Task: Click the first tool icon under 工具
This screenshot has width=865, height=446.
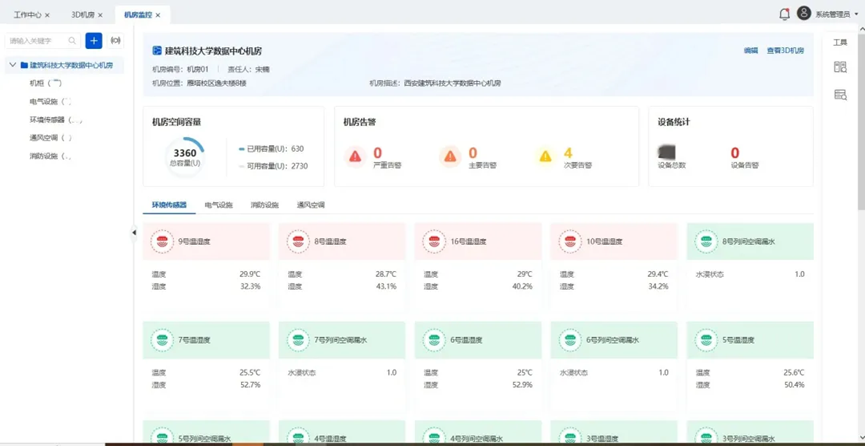Action: pos(840,67)
